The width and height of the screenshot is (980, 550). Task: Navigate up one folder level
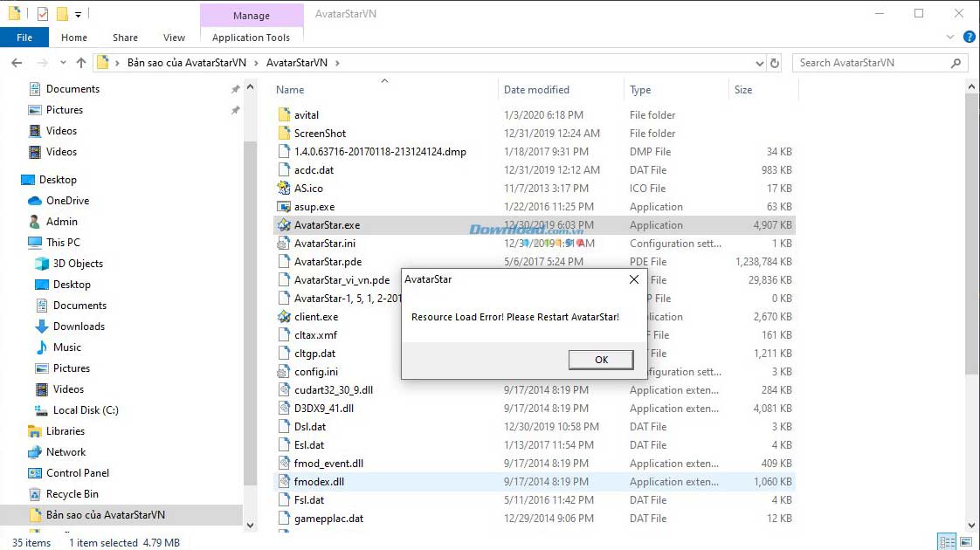(x=80, y=62)
